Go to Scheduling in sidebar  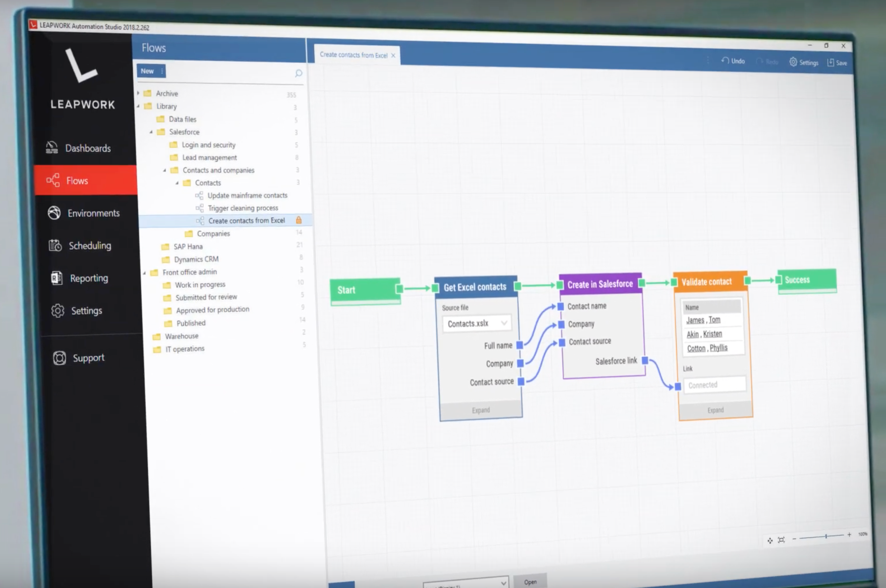click(x=80, y=246)
